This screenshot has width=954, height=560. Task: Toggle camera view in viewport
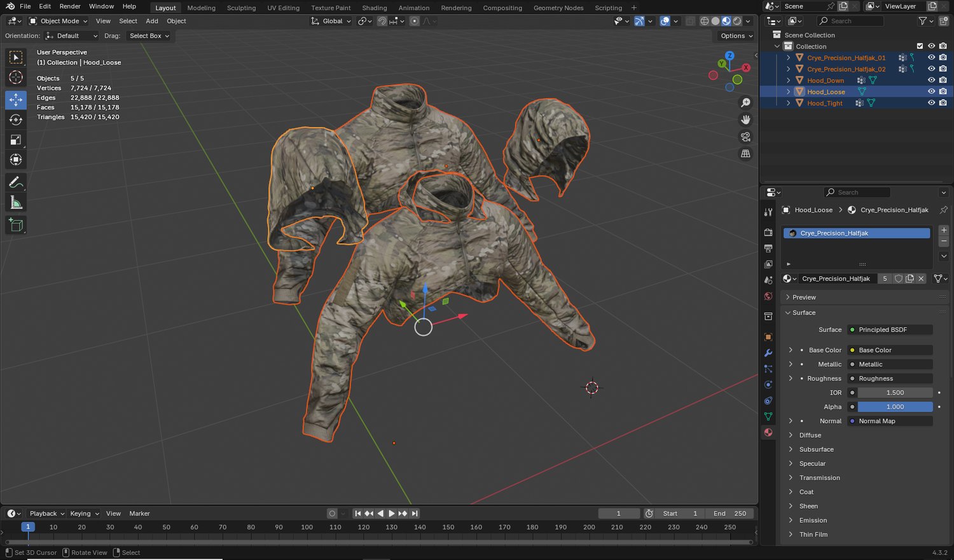click(x=745, y=137)
